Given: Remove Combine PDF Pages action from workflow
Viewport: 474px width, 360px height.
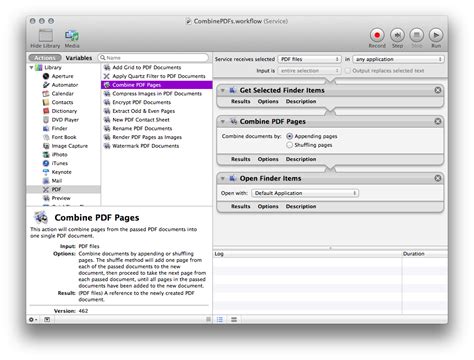Looking at the screenshot, I should click(x=438, y=121).
